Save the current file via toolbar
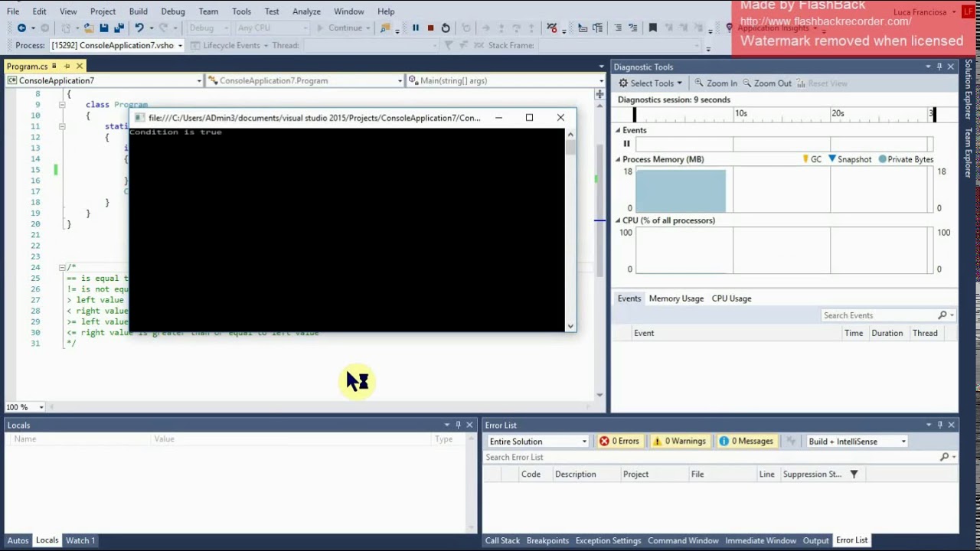Viewport: 980px width, 551px height. pyautogui.click(x=104, y=28)
